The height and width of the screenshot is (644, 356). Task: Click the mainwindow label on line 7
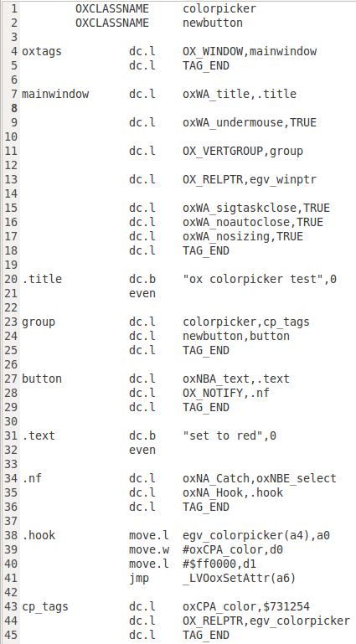click(55, 94)
